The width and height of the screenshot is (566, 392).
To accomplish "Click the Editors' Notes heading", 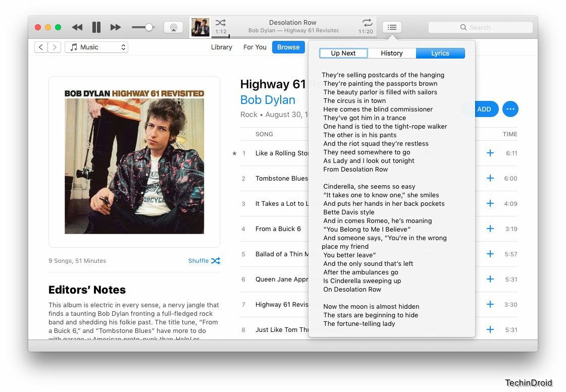I will coord(87,290).
